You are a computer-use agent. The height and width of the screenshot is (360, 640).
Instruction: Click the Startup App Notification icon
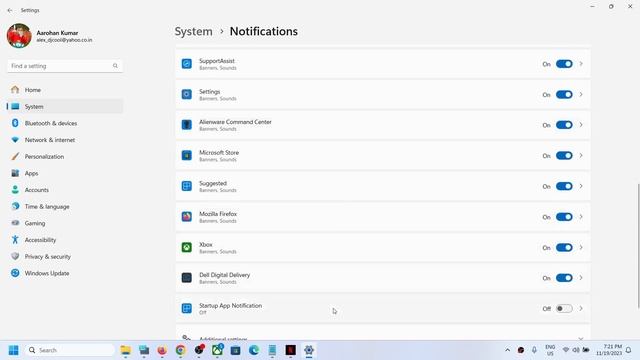tap(187, 309)
